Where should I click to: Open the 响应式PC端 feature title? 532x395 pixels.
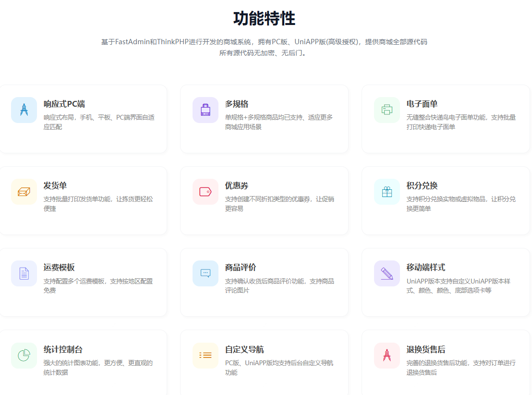coord(64,104)
